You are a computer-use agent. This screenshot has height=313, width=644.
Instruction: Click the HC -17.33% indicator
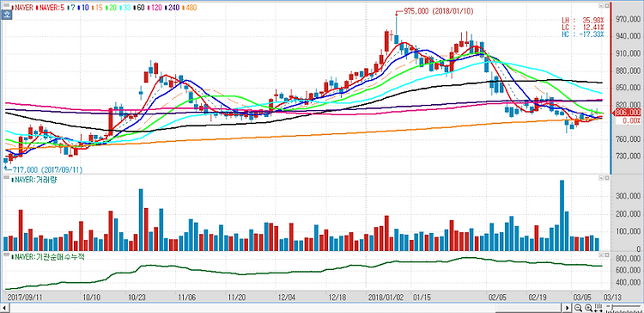tap(583, 34)
